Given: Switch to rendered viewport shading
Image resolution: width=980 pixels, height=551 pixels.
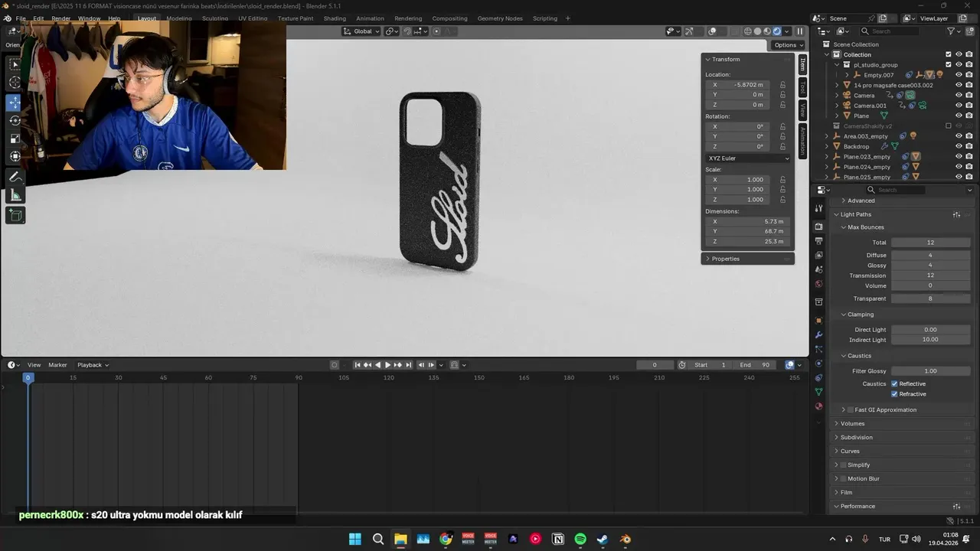Looking at the screenshot, I should point(777,31).
